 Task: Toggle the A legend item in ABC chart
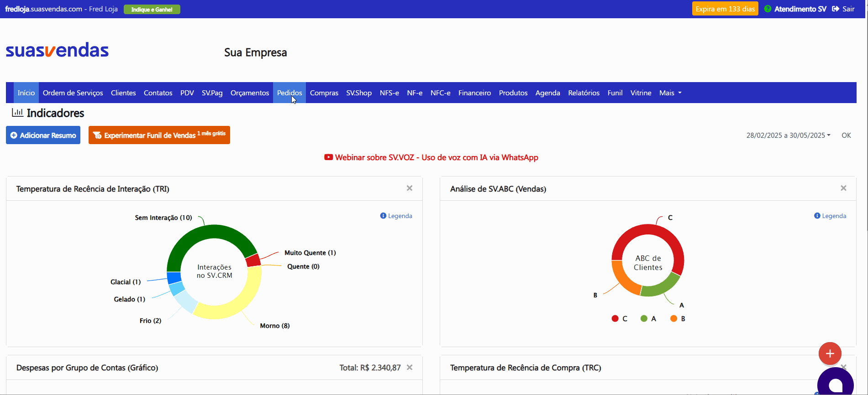click(648, 318)
